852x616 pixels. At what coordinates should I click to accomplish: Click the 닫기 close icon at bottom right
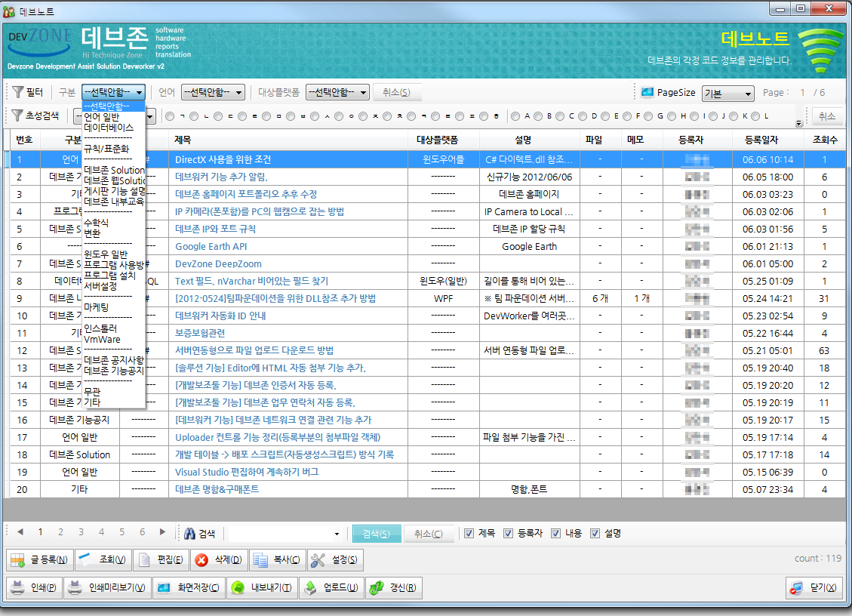pyautogui.click(x=796, y=588)
